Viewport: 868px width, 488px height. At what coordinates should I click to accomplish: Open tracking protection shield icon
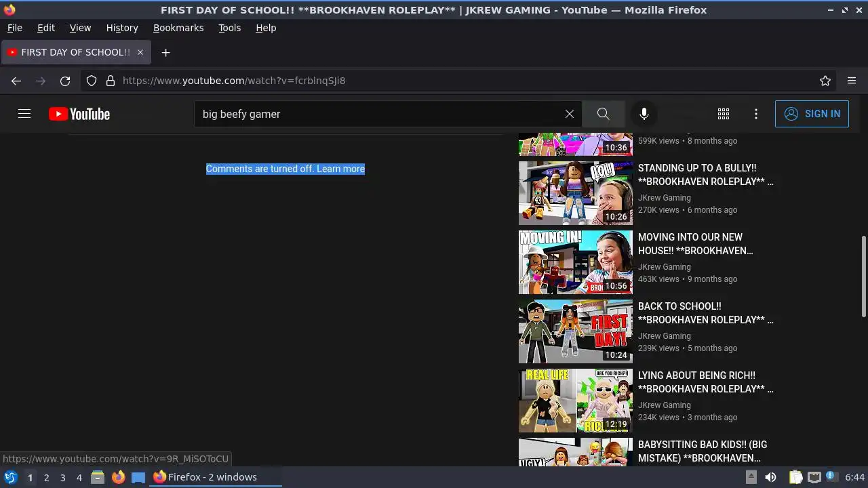pos(92,81)
